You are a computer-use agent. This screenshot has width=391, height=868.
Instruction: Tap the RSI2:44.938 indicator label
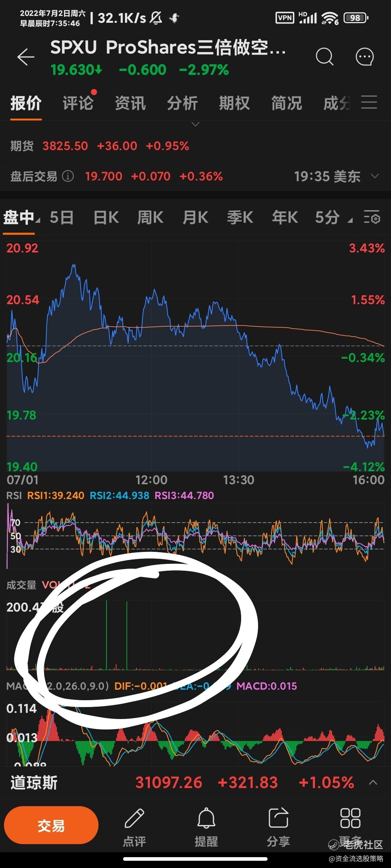coord(119,495)
